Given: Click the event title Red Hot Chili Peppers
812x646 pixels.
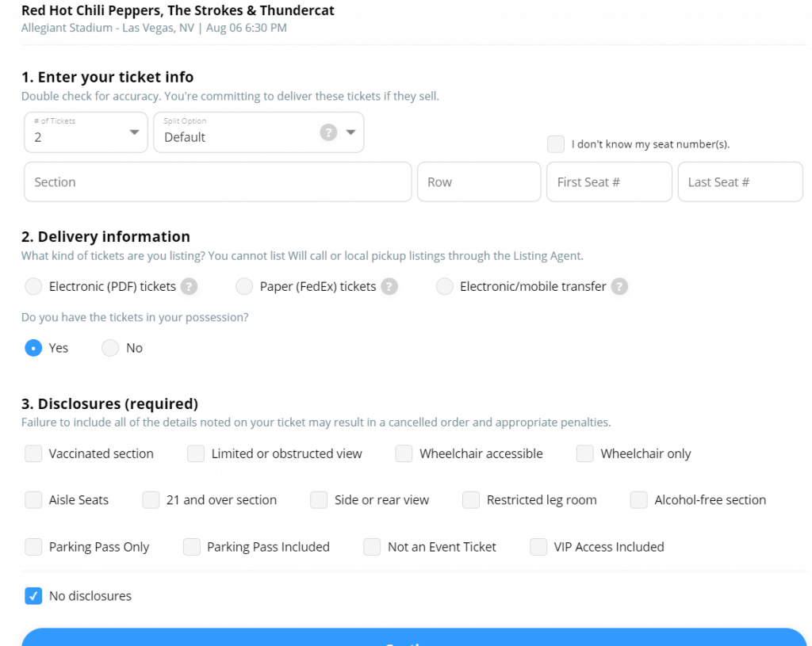Looking at the screenshot, I should 178,10.
